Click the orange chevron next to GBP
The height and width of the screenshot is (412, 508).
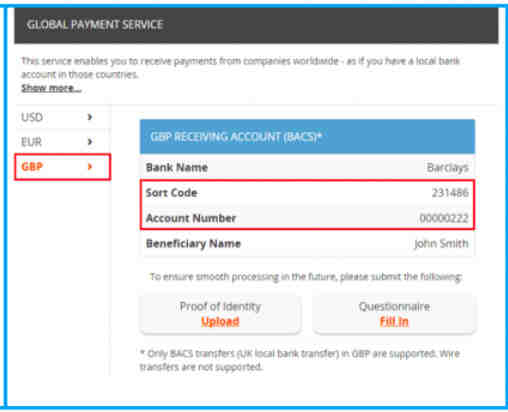coord(90,167)
